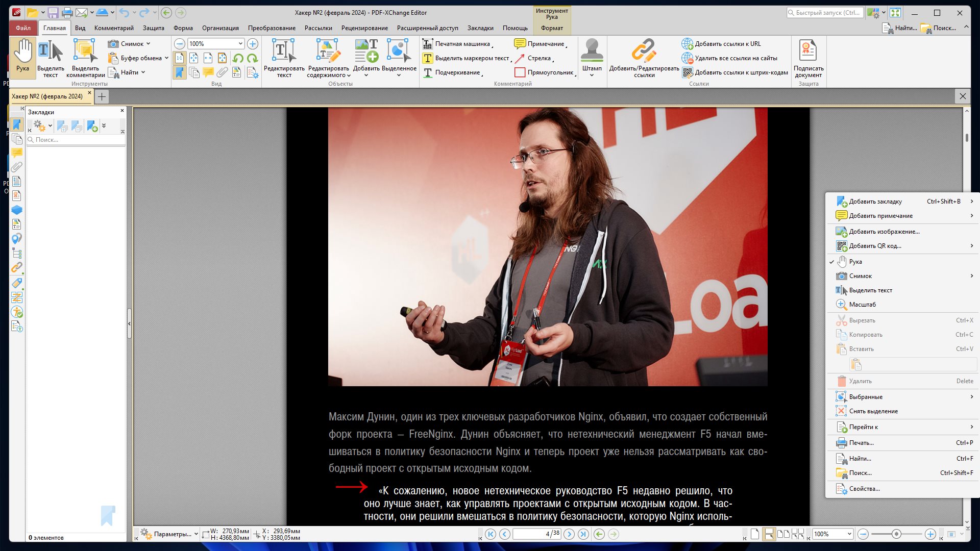This screenshot has height=551, width=980.
Task: Switch to the Организация ribbon tab
Action: [x=220, y=28]
